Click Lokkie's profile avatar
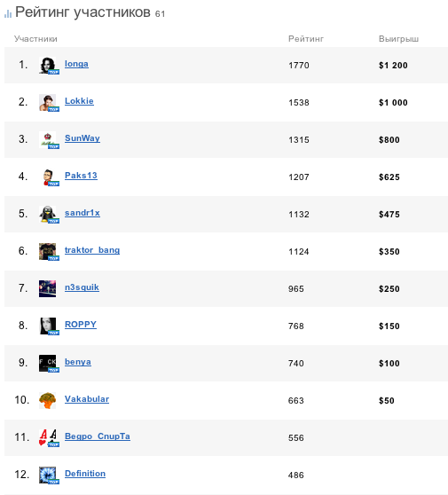The width and height of the screenshot is (448, 495). 48,103
